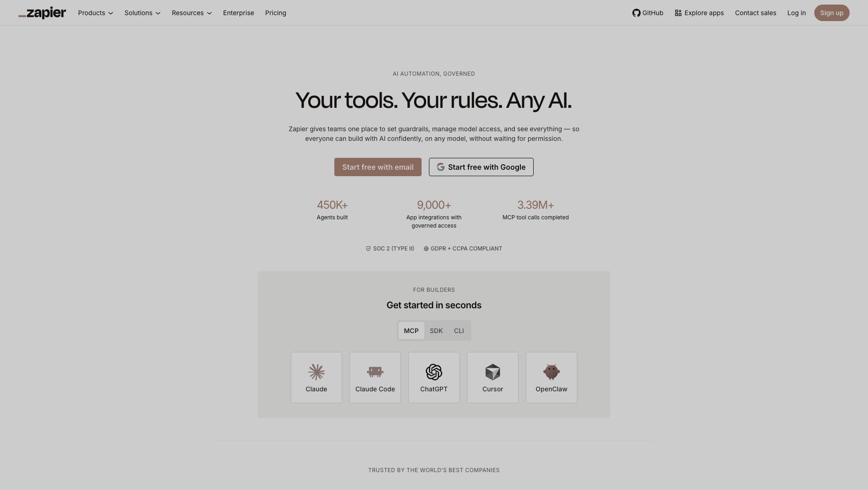This screenshot has width=868, height=490.
Task: Click the Claude card label
Action: point(316,389)
